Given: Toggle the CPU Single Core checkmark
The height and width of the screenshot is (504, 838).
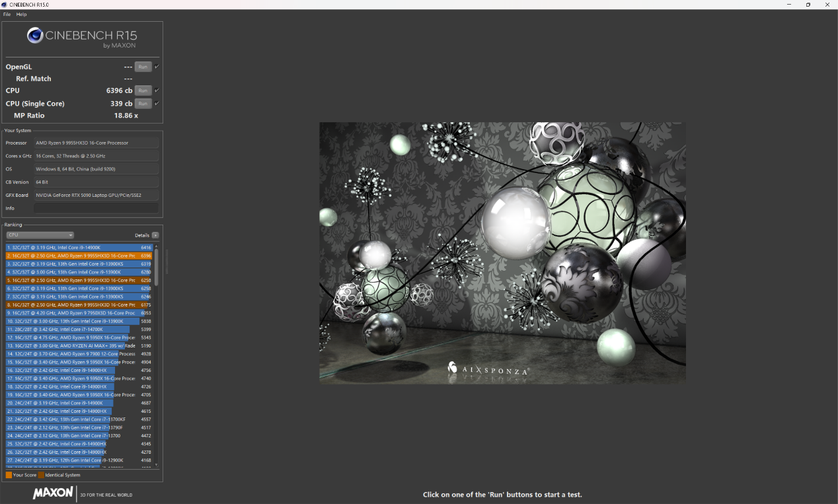Looking at the screenshot, I should point(157,104).
